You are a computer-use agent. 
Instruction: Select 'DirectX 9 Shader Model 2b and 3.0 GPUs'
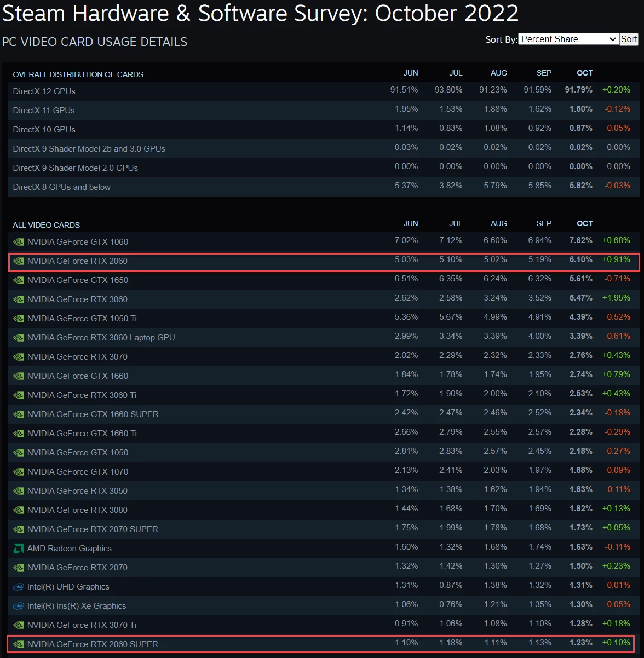[x=89, y=149]
